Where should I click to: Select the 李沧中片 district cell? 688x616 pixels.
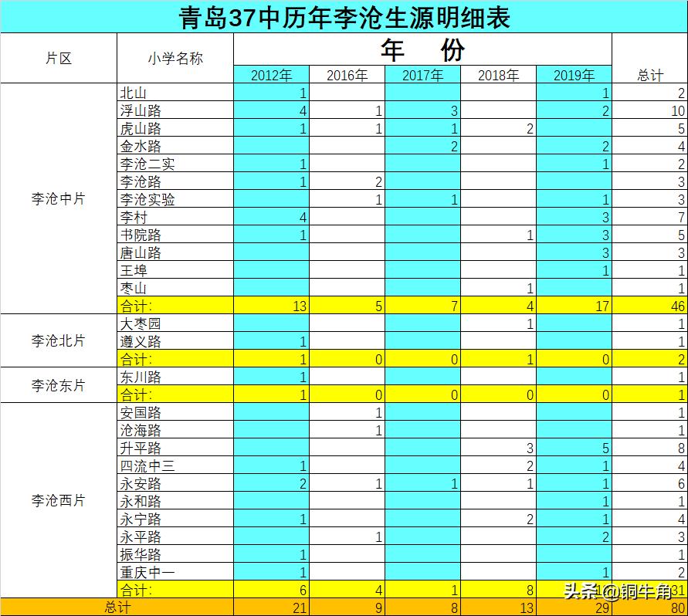[x=56, y=198]
